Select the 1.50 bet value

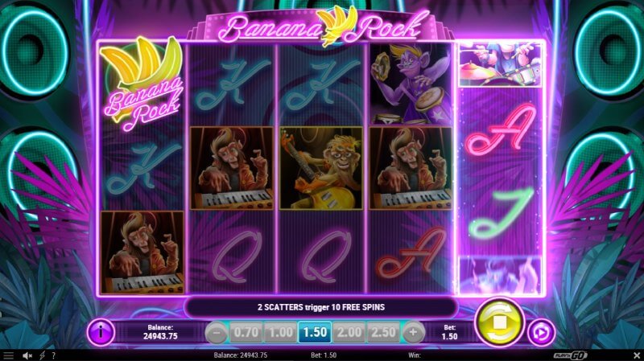click(315, 332)
